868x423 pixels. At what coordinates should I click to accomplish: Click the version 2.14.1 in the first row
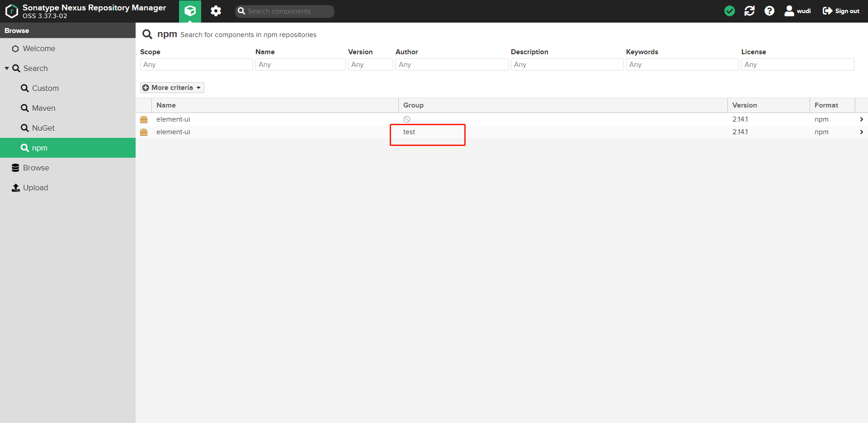tap(740, 119)
